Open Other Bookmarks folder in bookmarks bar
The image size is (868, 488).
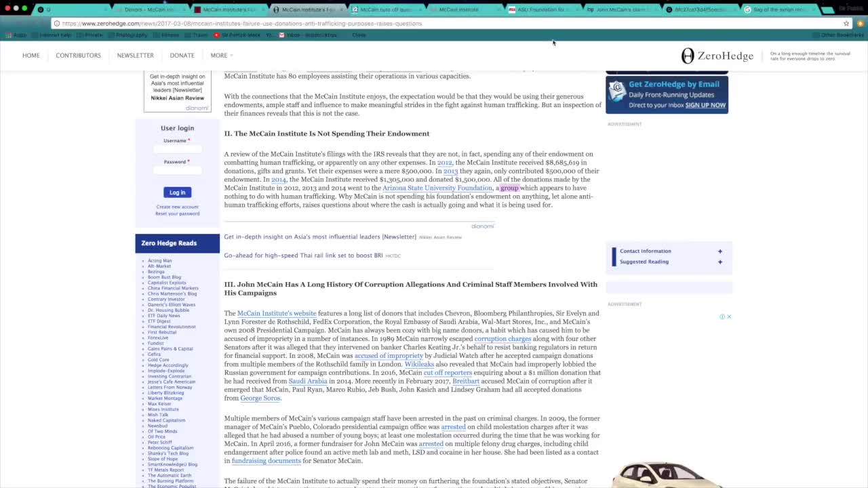[839, 35]
